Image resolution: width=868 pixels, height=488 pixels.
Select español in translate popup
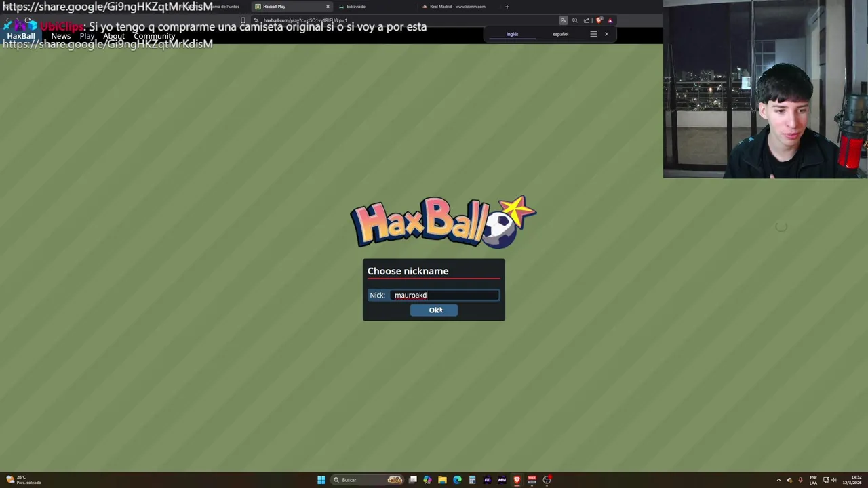click(x=560, y=34)
